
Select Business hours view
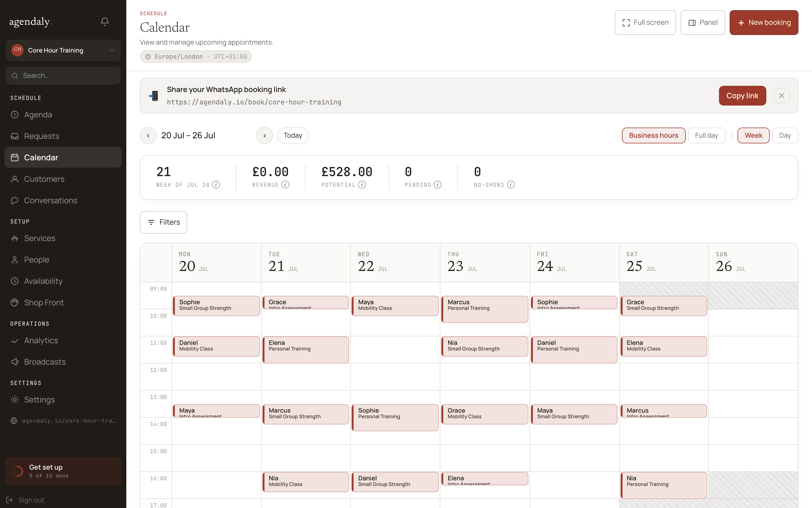click(653, 135)
